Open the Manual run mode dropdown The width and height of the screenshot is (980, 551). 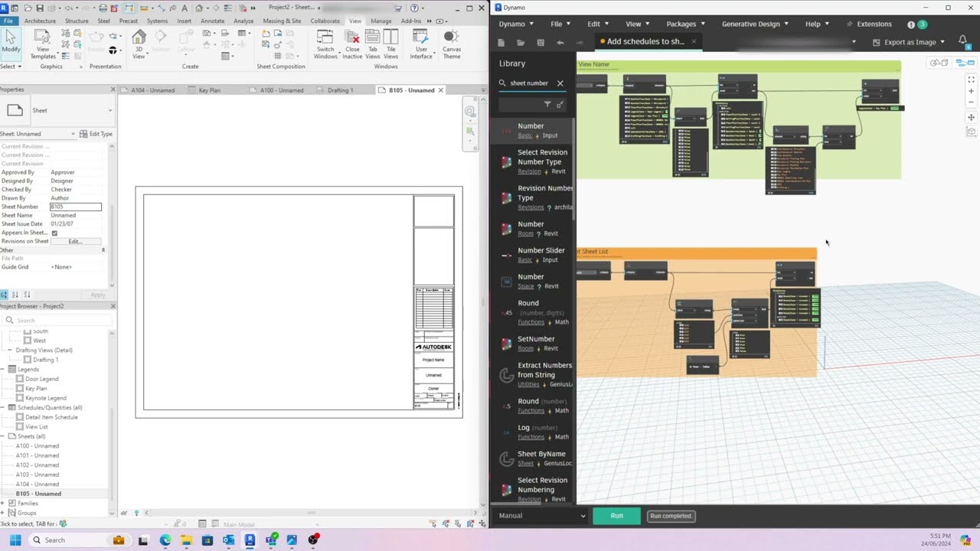pos(542,516)
